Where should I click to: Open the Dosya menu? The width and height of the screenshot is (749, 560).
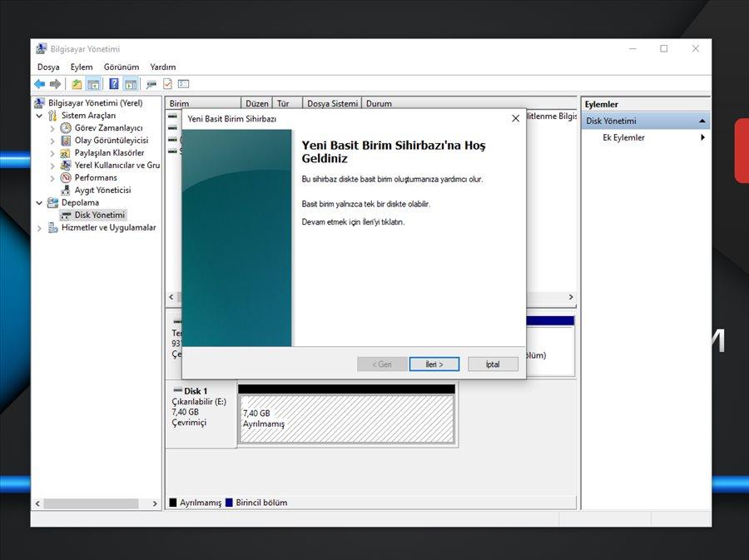coord(48,67)
